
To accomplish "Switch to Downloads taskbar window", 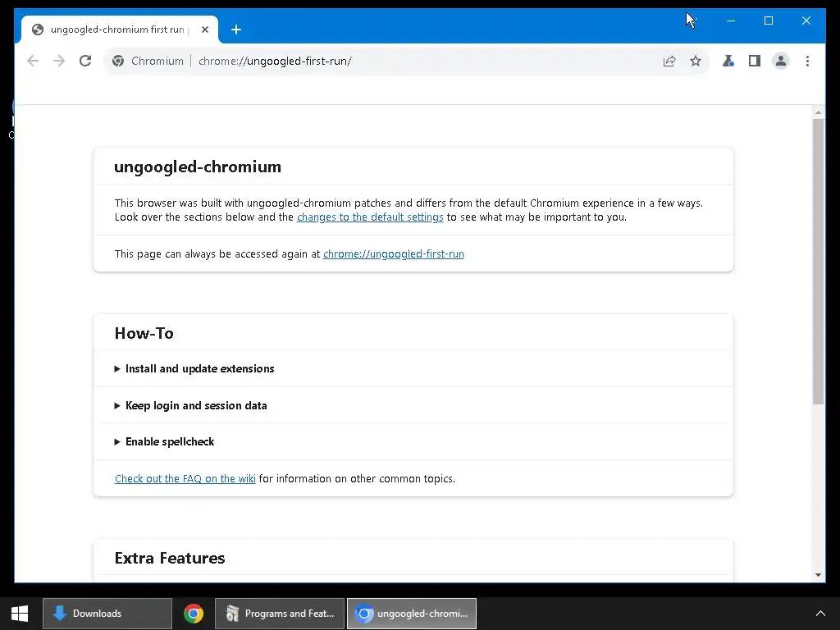I will click(x=107, y=614).
